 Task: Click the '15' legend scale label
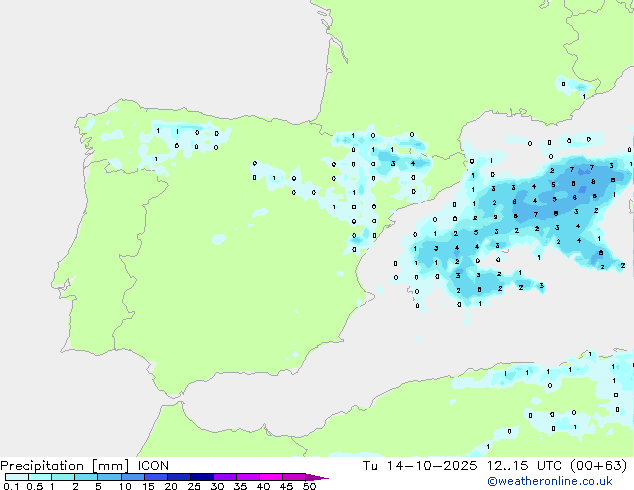148,486
